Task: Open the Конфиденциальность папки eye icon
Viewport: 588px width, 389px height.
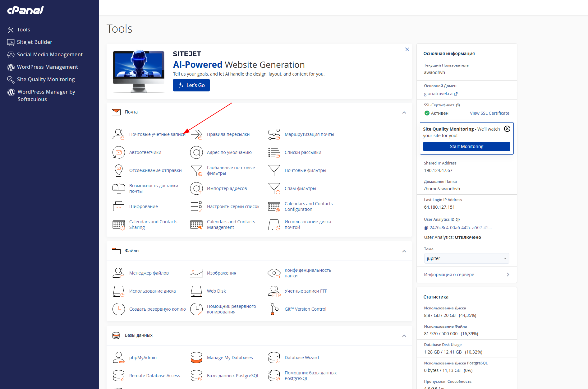Action: coord(274,273)
